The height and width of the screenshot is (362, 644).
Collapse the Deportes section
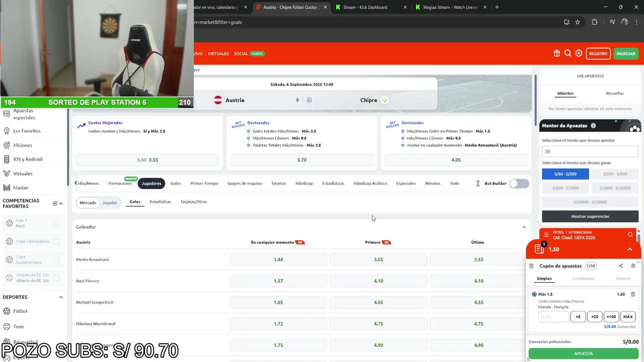coord(61,297)
